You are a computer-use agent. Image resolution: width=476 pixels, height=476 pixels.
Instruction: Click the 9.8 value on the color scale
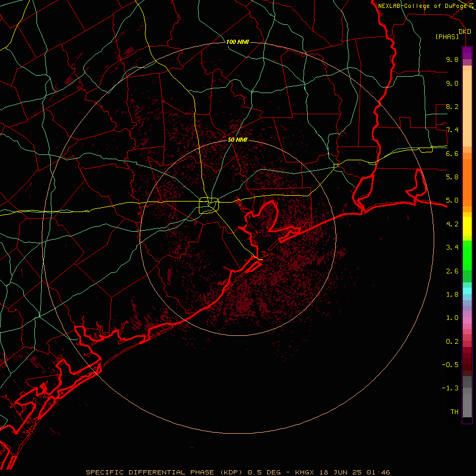pos(452,59)
